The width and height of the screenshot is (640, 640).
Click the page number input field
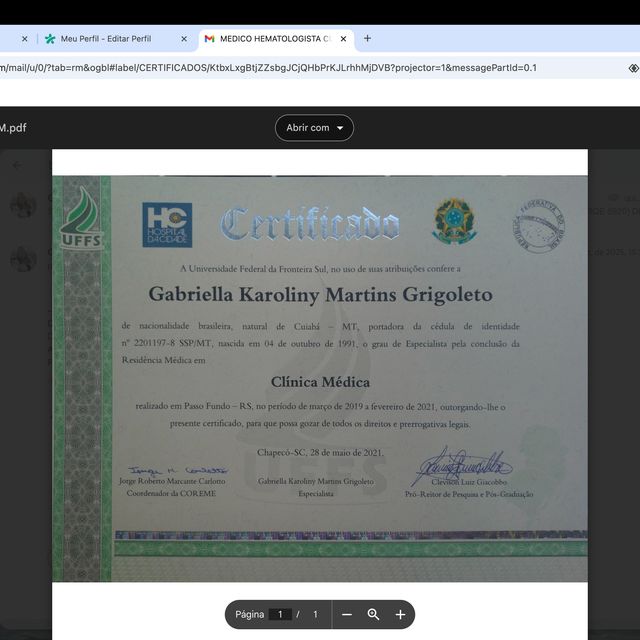[280, 614]
